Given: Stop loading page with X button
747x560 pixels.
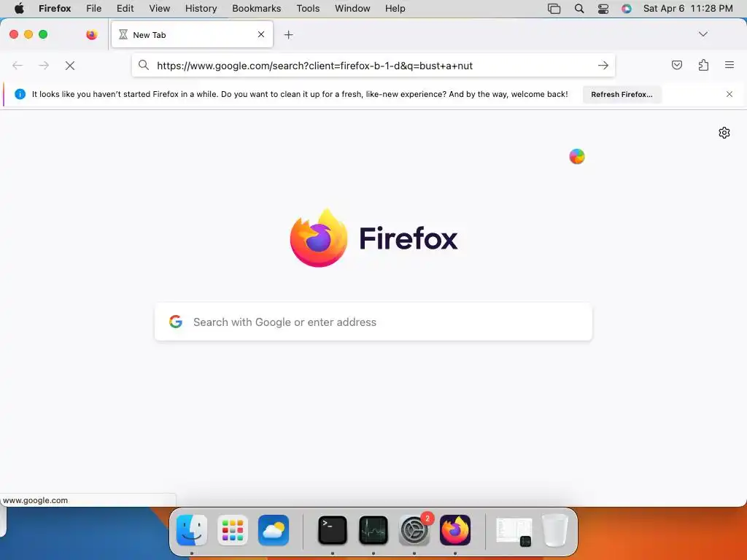Looking at the screenshot, I should click(x=70, y=66).
